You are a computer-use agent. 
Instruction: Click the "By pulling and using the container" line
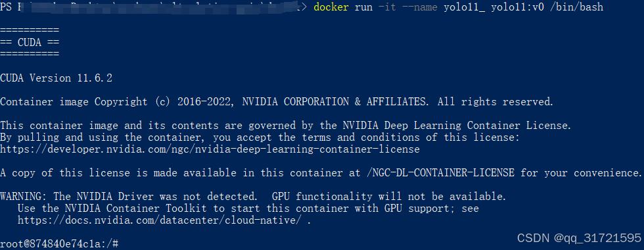pyautogui.click(x=260, y=137)
